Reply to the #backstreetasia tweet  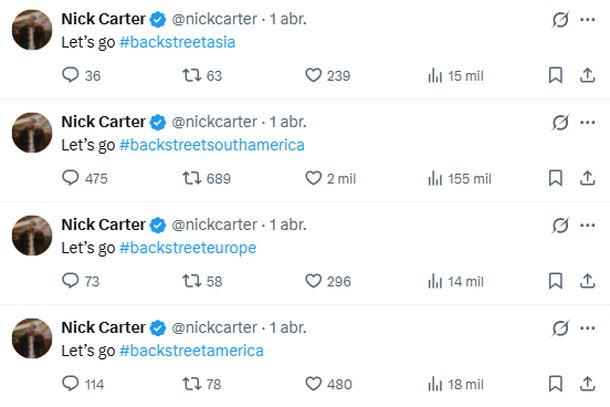70,76
